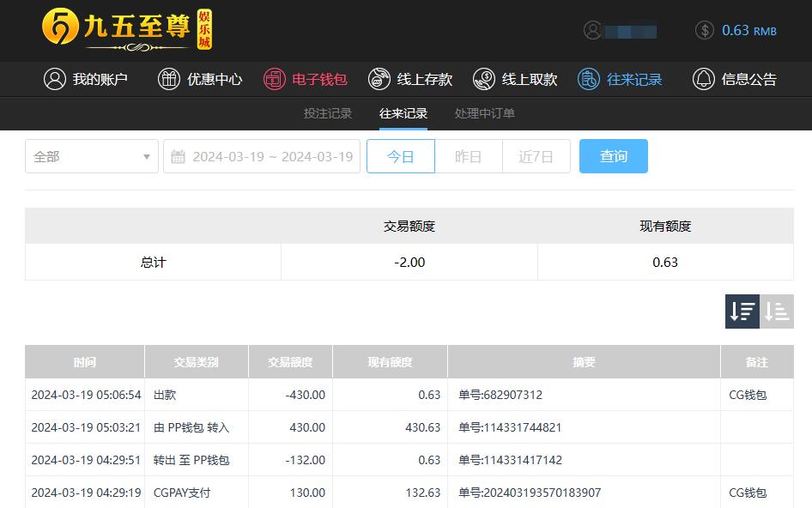Click the 九五至尊 casino logo
This screenshot has height=508, width=812.
[x=127, y=29]
